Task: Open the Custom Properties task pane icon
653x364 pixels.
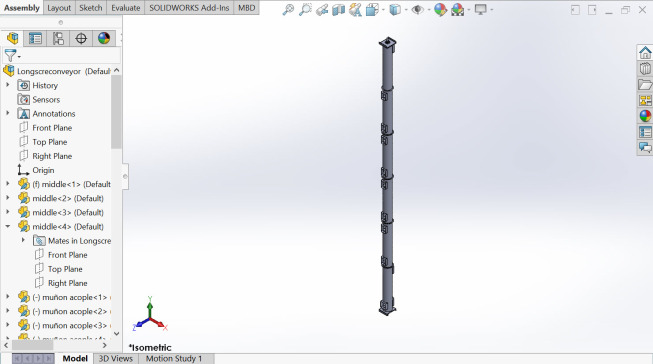Action: (645, 132)
